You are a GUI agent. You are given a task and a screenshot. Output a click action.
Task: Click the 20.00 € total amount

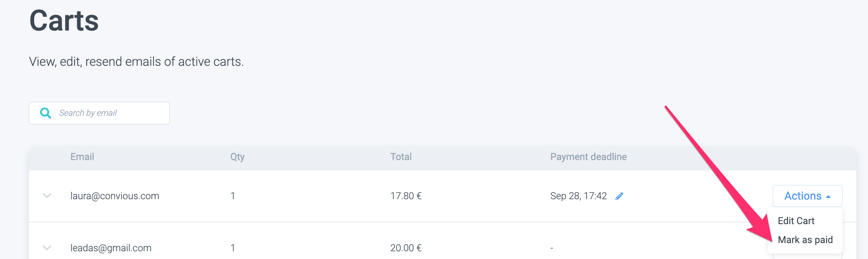pos(406,248)
